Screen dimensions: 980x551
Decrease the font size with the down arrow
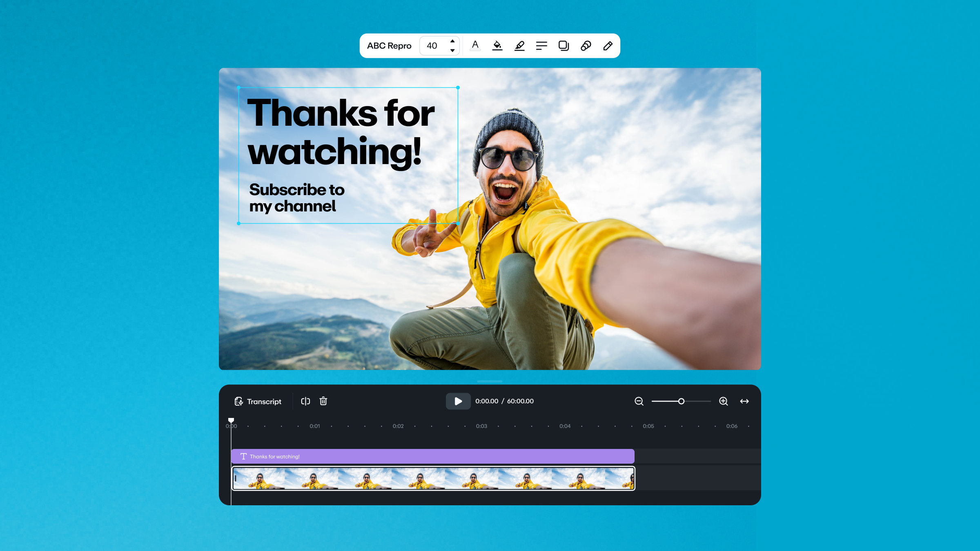pyautogui.click(x=452, y=50)
